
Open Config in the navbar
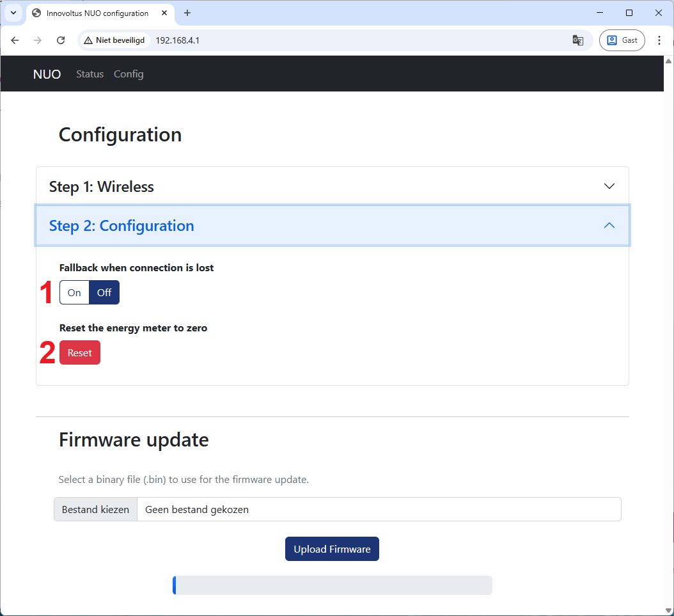click(x=129, y=74)
